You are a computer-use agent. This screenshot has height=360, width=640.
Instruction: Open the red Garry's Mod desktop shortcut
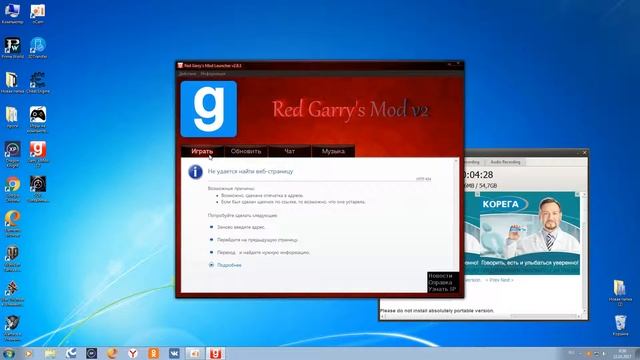38,154
